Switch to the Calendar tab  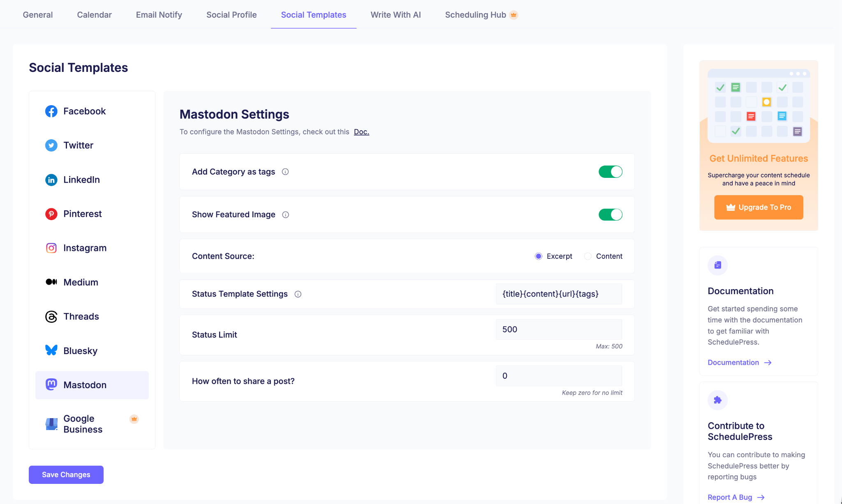click(x=94, y=15)
